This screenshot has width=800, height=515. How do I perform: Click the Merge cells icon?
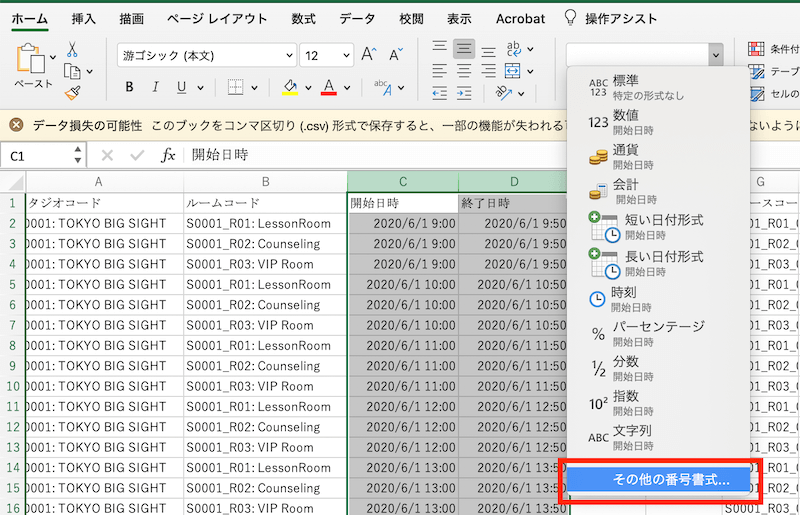click(x=512, y=71)
